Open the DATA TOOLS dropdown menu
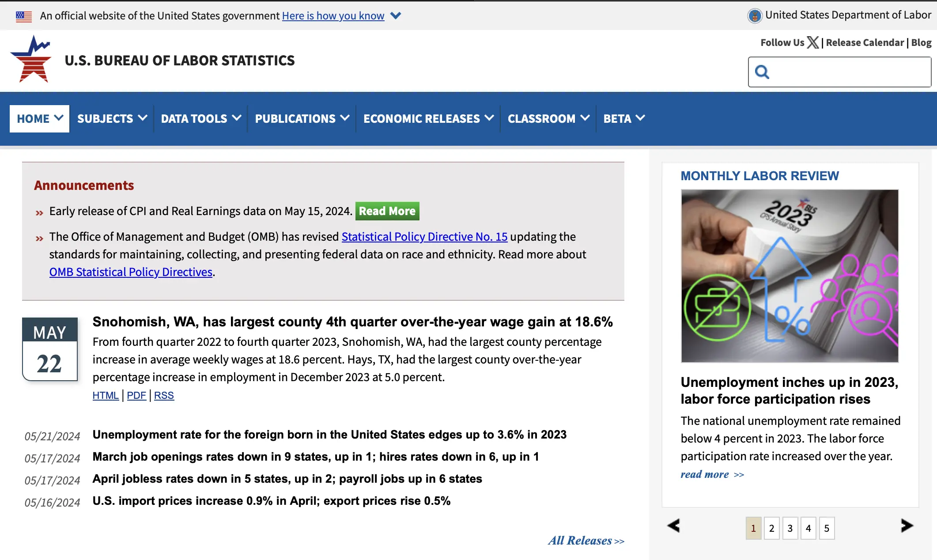The width and height of the screenshot is (937, 560). (x=201, y=119)
